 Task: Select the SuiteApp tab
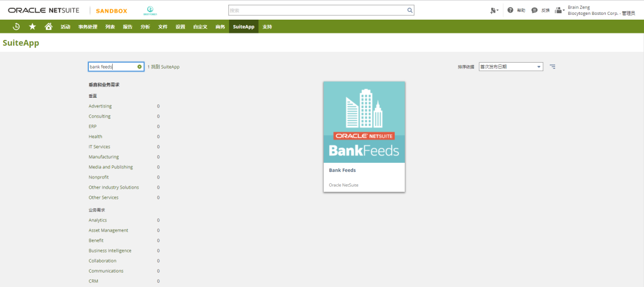tap(243, 27)
